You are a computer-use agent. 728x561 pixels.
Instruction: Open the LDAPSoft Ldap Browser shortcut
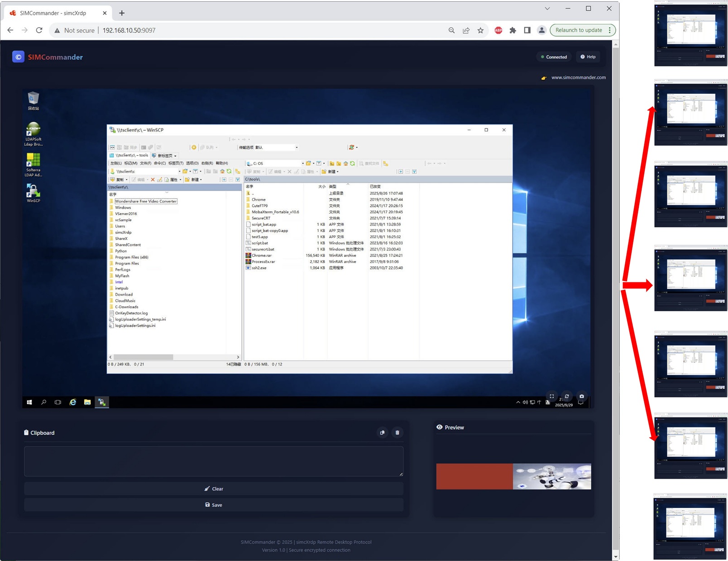(x=33, y=133)
